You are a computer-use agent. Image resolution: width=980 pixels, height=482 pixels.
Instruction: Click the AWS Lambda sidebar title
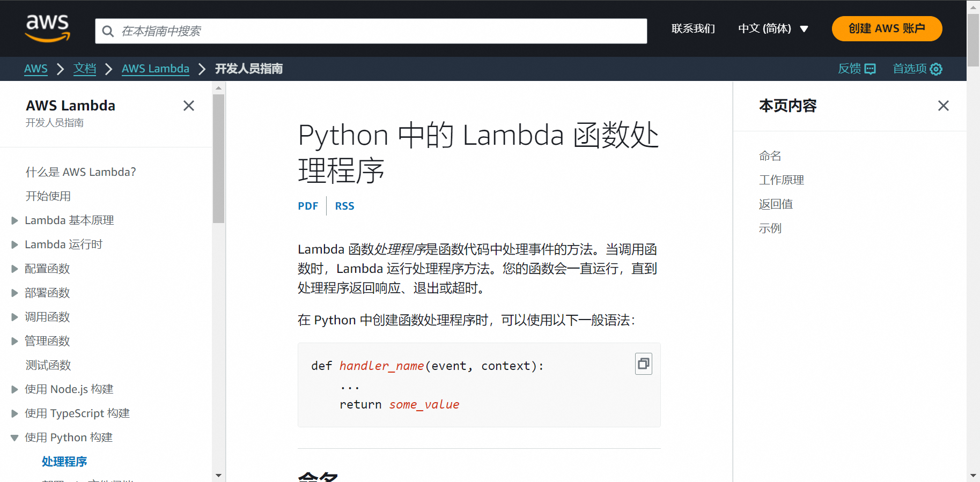tap(71, 106)
